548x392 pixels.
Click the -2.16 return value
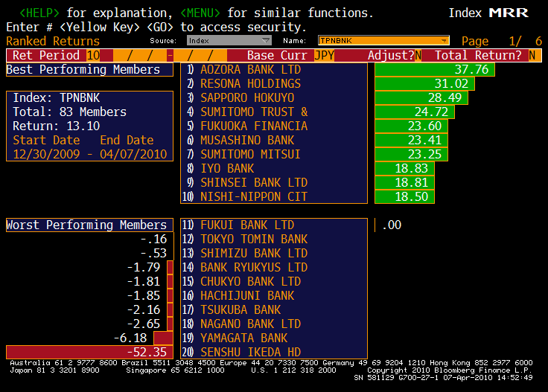(144, 309)
